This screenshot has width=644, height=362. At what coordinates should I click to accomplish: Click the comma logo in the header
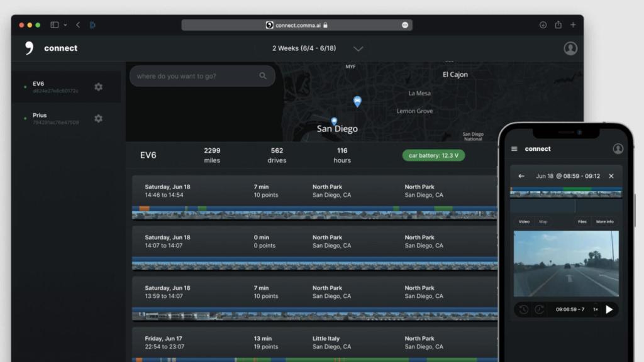pos(29,48)
